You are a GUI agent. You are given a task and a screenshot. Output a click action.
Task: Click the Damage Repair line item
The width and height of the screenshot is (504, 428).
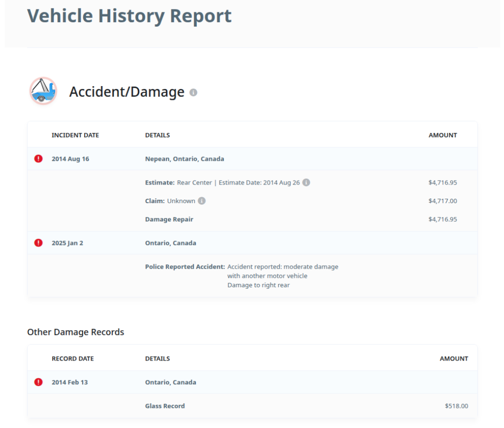(169, 219)
